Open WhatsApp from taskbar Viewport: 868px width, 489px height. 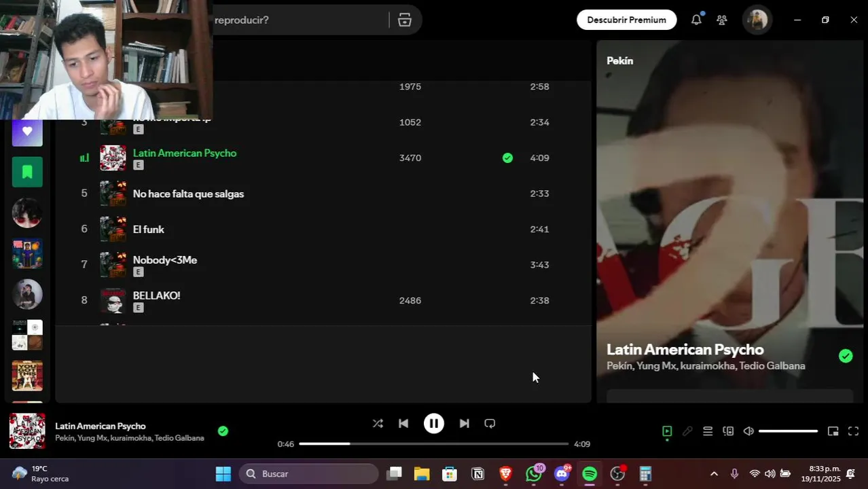click(x=534, y=474)
